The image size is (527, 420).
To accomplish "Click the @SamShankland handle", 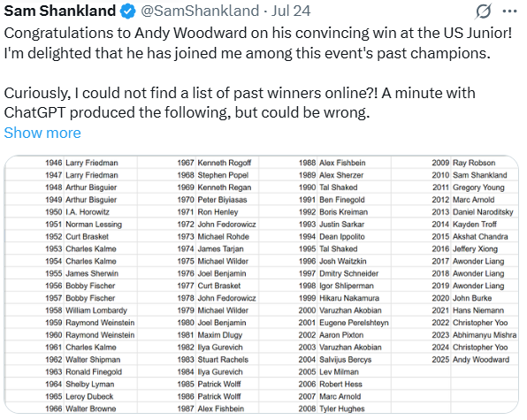I will coord(200,11).
